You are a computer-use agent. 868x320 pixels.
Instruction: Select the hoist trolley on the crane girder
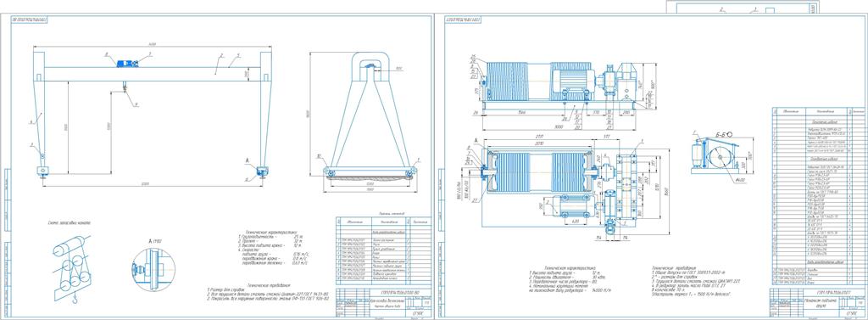click(127, 63)
